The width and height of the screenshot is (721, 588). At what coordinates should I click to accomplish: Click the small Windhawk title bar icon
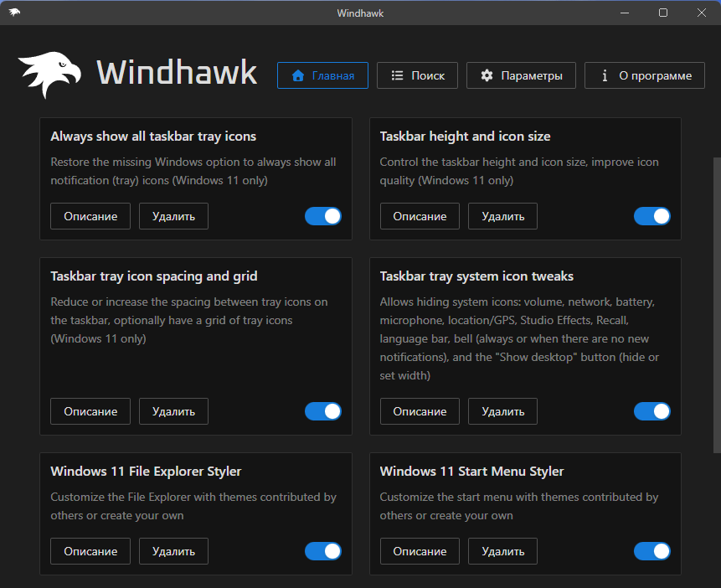click(x=14, y=13)
